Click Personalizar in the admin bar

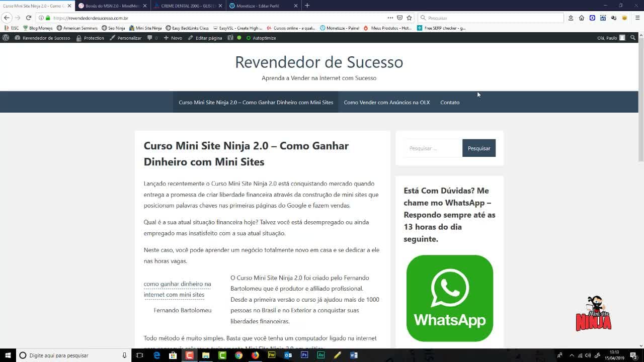click(126, 38)
